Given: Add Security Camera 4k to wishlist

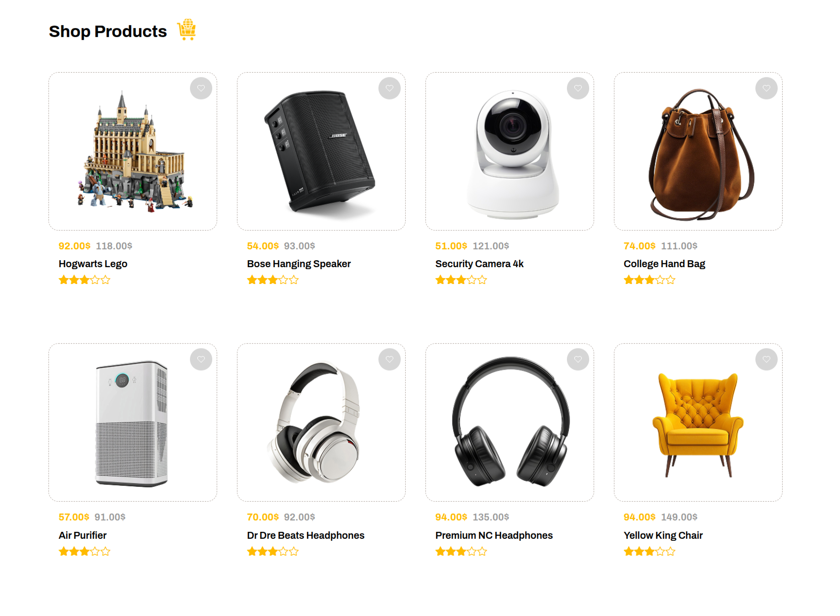Looking at the screenshot, I should [x=578, y=89].
